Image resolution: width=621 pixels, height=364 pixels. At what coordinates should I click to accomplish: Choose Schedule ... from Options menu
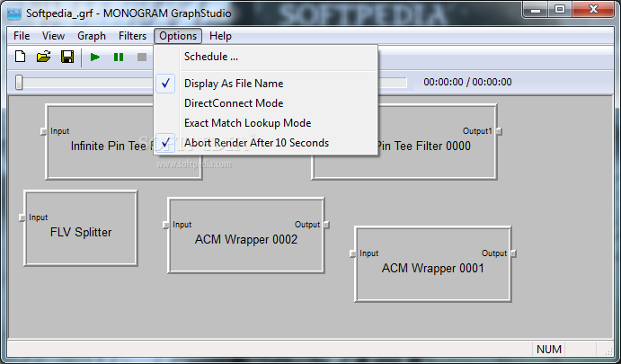(x=266, y=57)
